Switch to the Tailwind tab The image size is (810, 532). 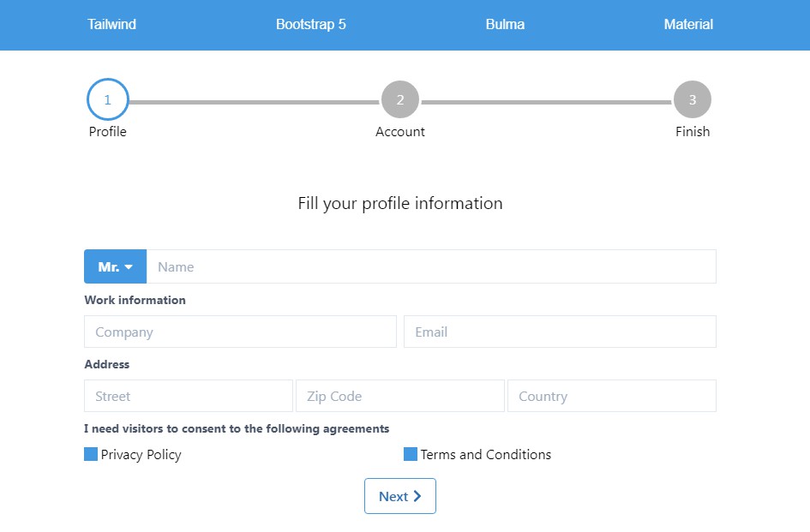pyautogui.click(x=111, y=24)
